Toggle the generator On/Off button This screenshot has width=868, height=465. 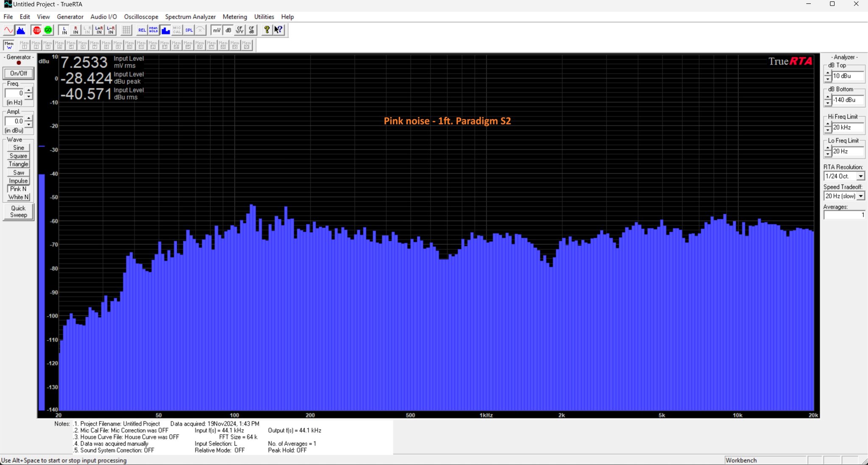18,73
